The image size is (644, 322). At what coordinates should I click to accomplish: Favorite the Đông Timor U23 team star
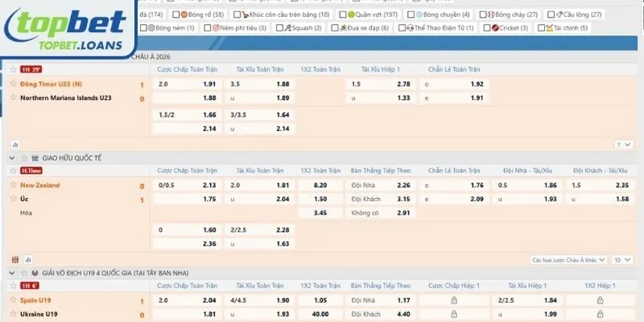pos(13,84)
